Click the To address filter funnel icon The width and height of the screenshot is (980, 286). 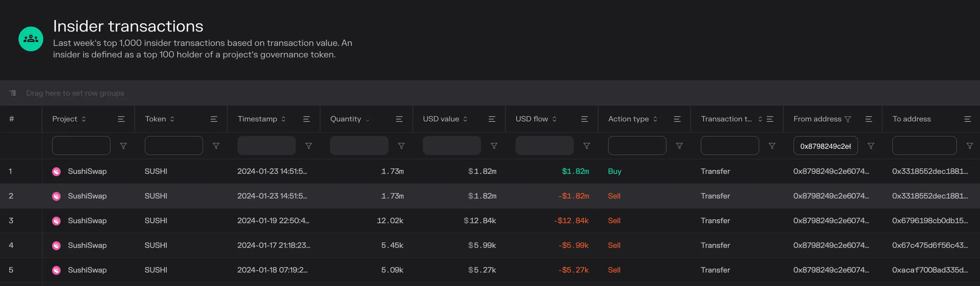[970, 146]
